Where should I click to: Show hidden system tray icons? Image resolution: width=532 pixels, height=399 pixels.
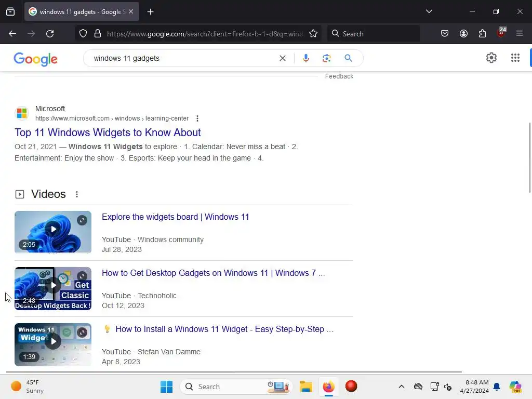pos(402,387)
